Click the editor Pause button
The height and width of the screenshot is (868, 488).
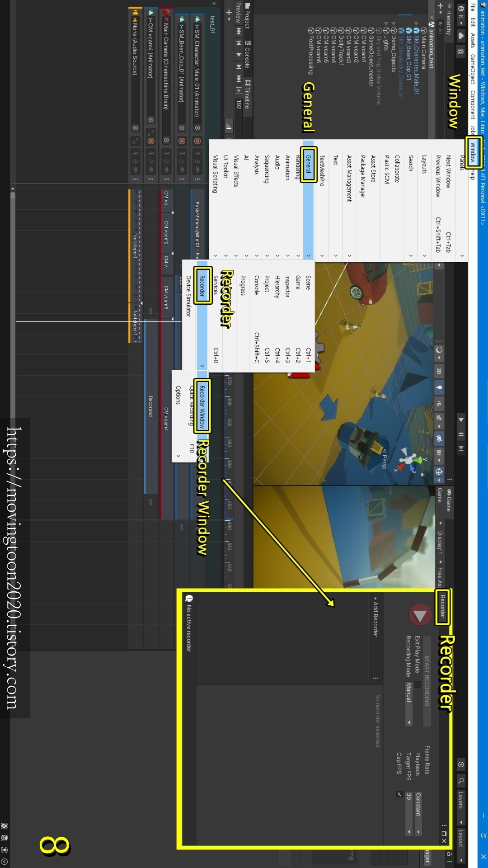click(x=461, y=435)
